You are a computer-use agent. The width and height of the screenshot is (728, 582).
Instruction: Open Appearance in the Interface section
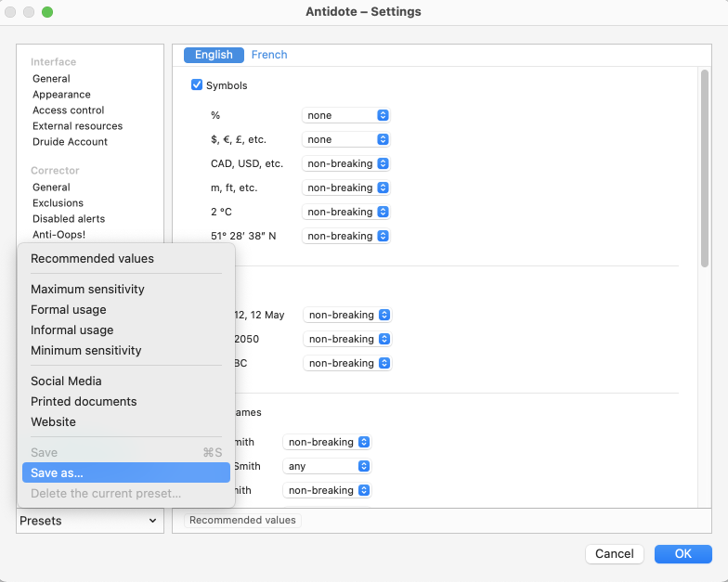(x=61, y=95)
